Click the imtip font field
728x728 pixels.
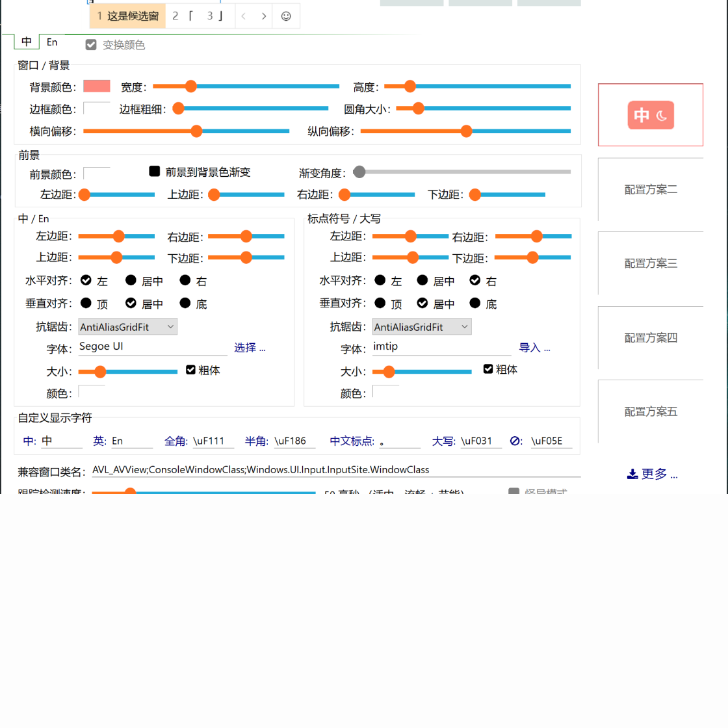441,347
